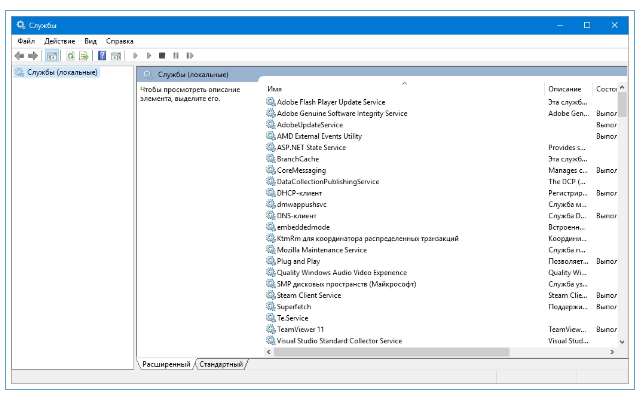Screen dimensions: 641x400
Task: Click the gear icon beside BranchCache
Action: coord(271,158)
